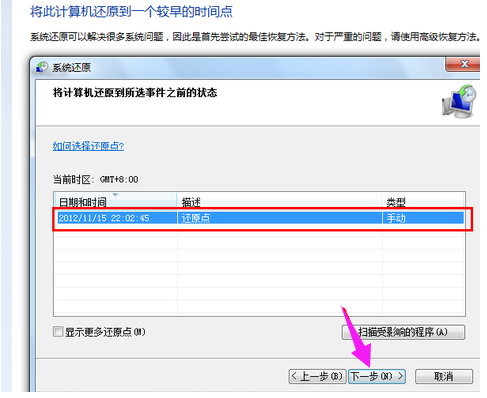Open the 如何选择还原点? help link
The image size is (487, 398).
point(88,146)
